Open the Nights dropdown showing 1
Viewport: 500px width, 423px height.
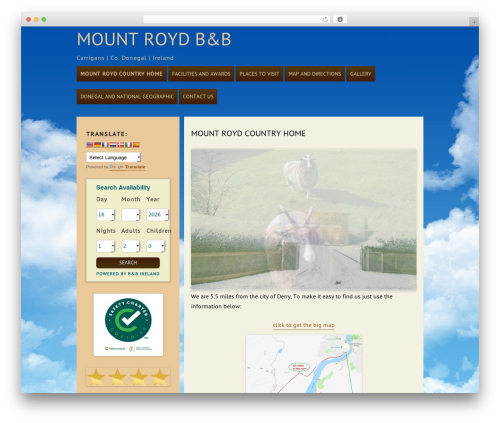point(105,246)
